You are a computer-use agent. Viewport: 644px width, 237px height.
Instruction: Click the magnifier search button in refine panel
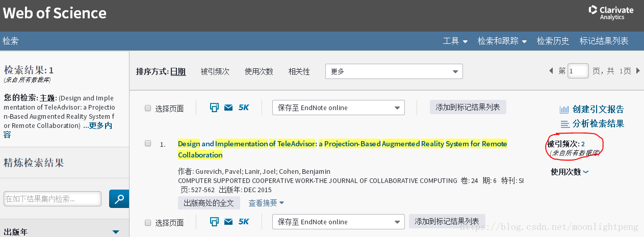click(119, 199)
